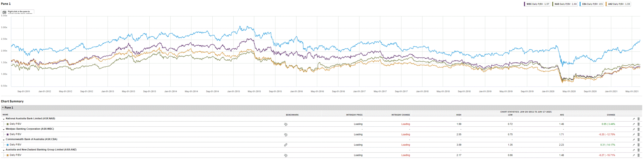The image size is (644, 160).
Task: Select the Commonwealth Bank of Australia (ASX:CBA) name
Action: coord(31,139)
